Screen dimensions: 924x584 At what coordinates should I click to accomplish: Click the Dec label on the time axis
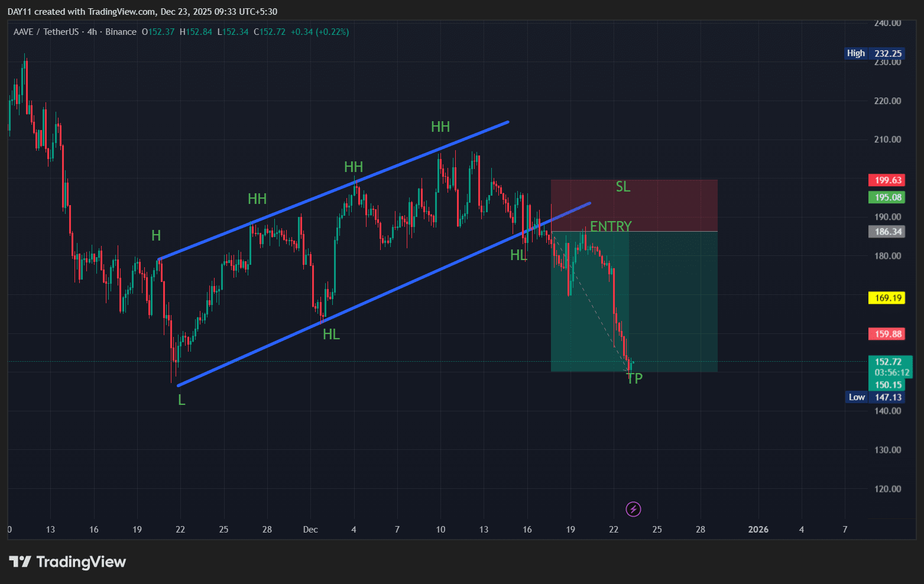click(310, 530)
